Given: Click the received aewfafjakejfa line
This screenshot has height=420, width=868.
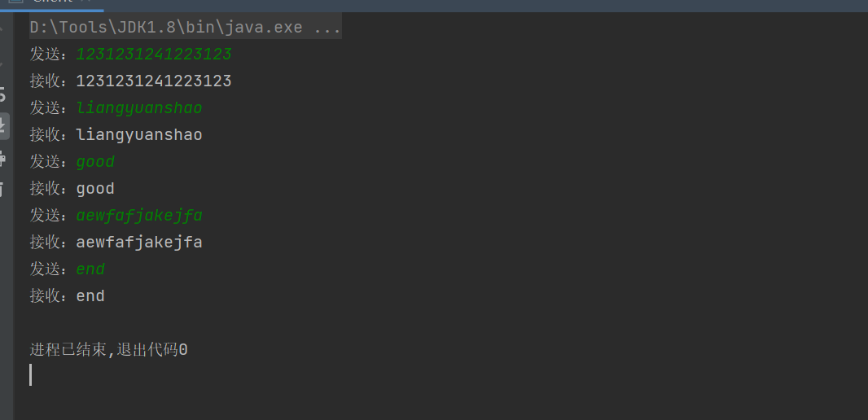Looking at the screenshot, I should pos(139,243).
